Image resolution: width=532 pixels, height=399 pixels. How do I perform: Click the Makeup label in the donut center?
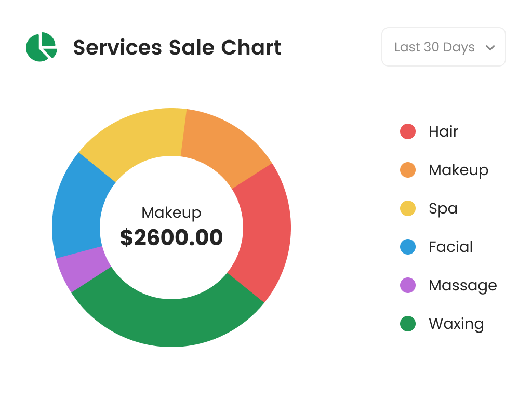171,214
